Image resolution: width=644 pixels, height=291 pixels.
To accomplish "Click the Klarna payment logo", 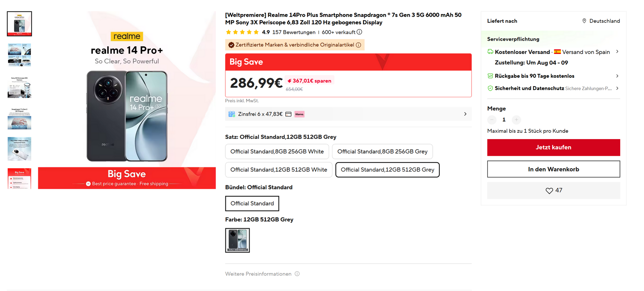I will click(300, 114).
